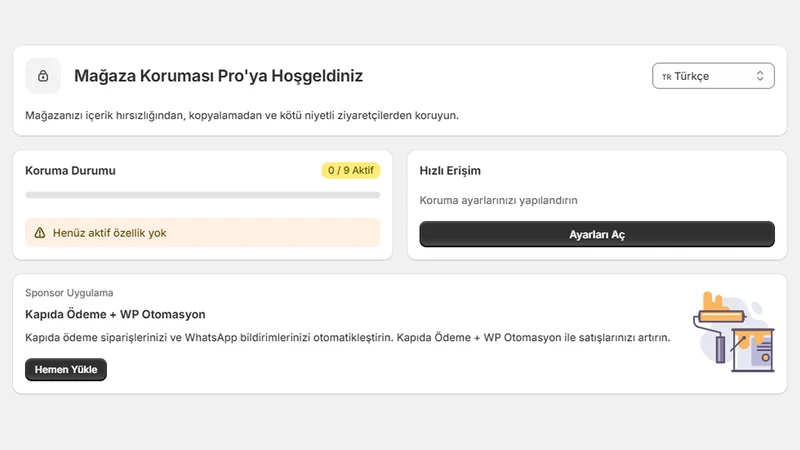
Task: Click the TR flag code in the language selector
Action: point(666,77)
